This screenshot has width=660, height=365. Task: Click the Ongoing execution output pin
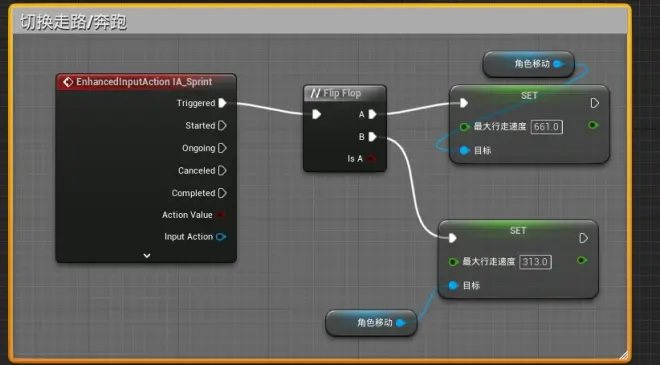223,148
